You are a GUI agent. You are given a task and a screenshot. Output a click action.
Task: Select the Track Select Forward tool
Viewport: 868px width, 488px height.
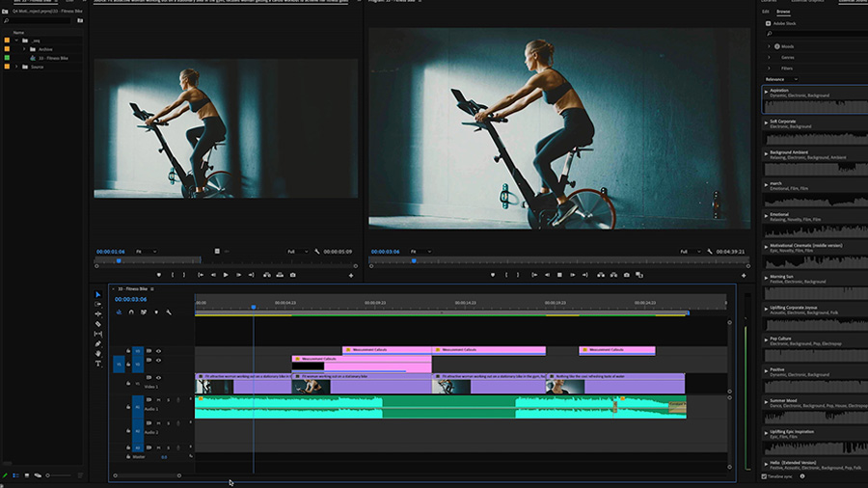coord(98,305)
